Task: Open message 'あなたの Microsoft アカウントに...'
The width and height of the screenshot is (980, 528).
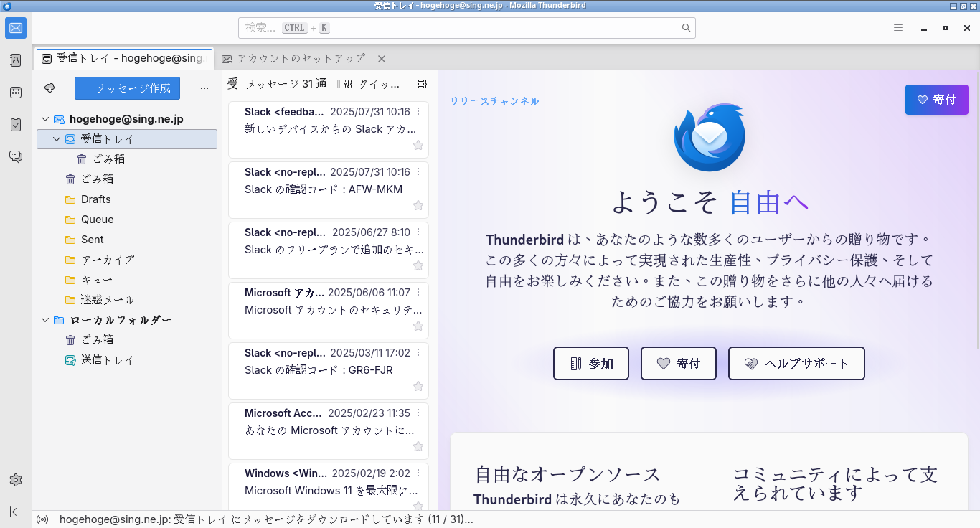Action: point(329,431)
